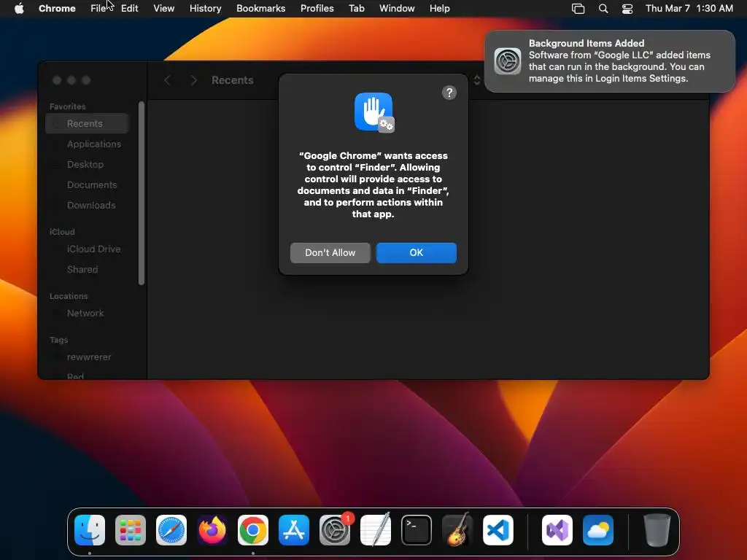Open Control Center in menu bar
This screenshot has height=560, width=747.
coord(627,9)
